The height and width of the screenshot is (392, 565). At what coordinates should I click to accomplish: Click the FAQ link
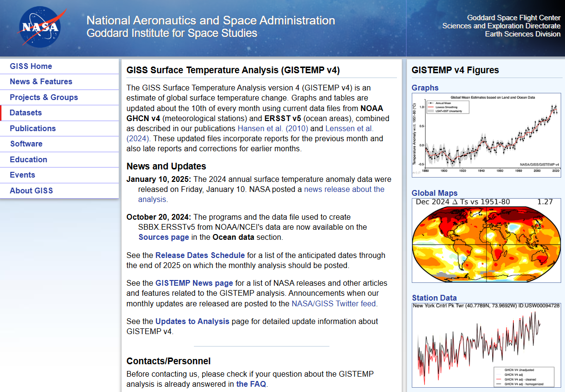pyautogui.click(x=251, y=384)
